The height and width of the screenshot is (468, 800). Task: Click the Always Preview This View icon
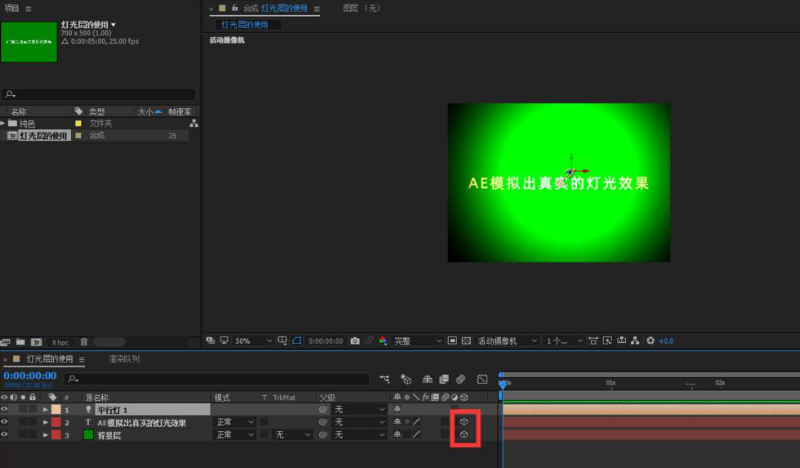(x=210, y=340)
